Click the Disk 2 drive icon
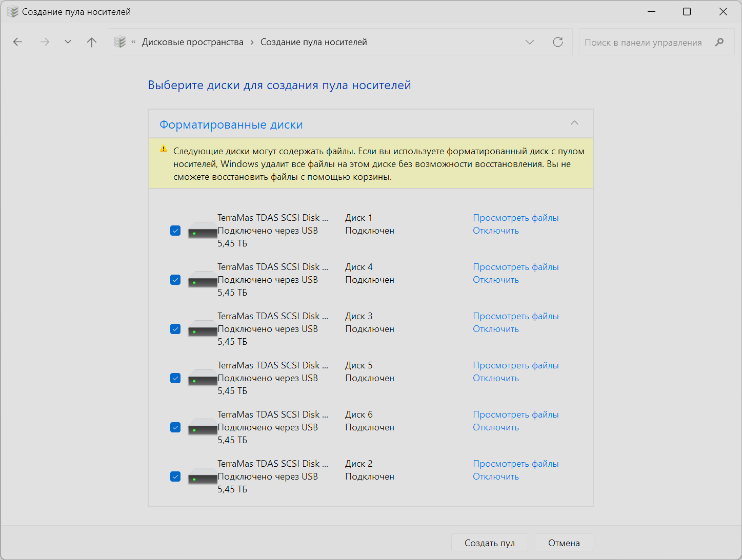The image size is (742, 560). point(203,478)
